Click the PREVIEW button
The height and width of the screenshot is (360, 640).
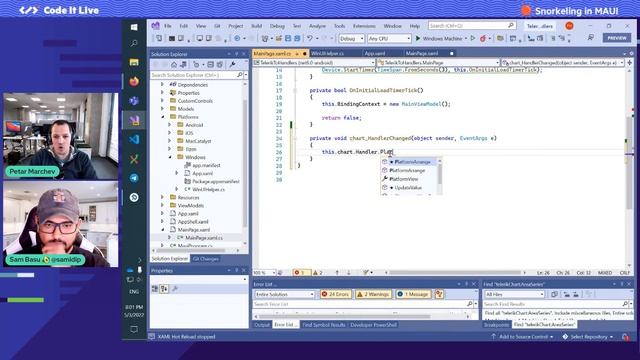tap(617, 38)
